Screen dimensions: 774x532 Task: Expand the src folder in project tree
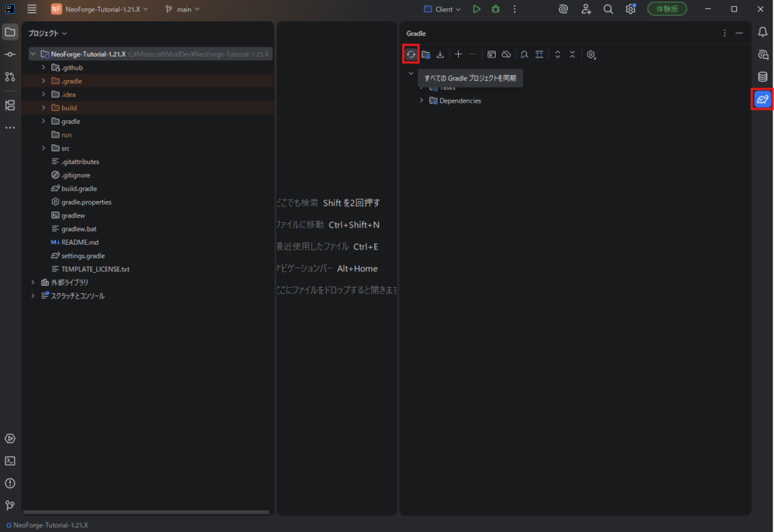point(44,148)
